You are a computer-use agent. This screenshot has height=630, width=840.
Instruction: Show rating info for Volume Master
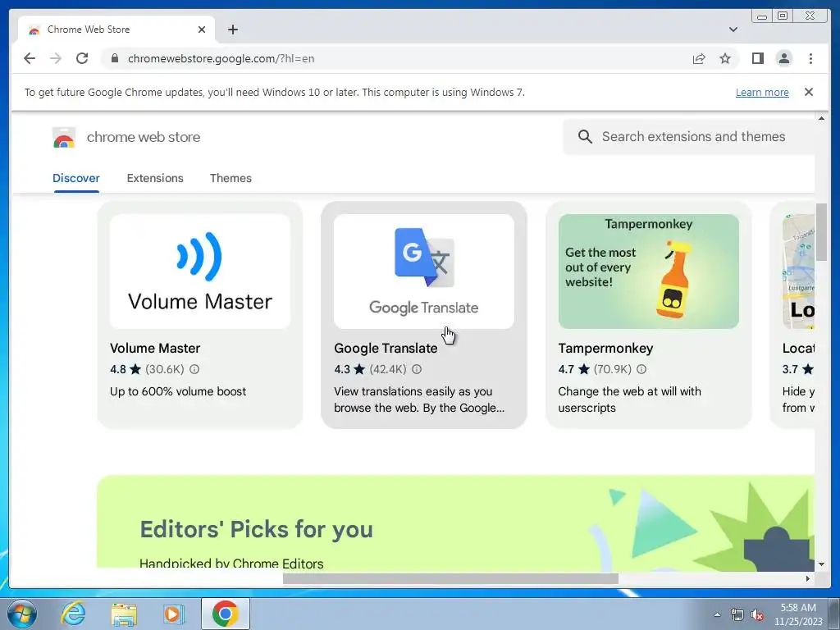(194, 369)
